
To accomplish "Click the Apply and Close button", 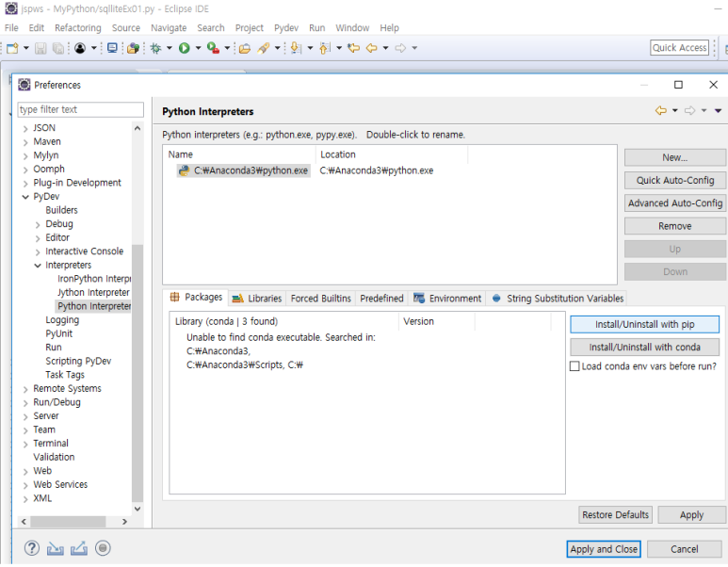I will tap(604, 549).
